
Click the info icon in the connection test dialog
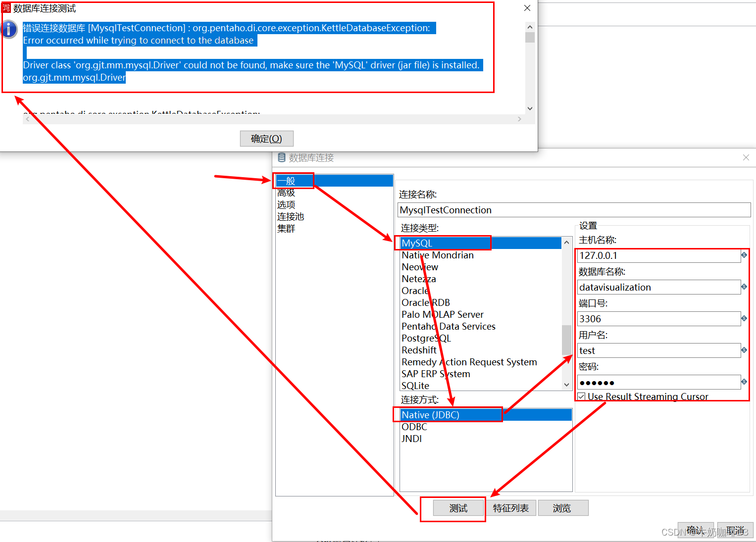pyautogui.click(x=9, y=29)
